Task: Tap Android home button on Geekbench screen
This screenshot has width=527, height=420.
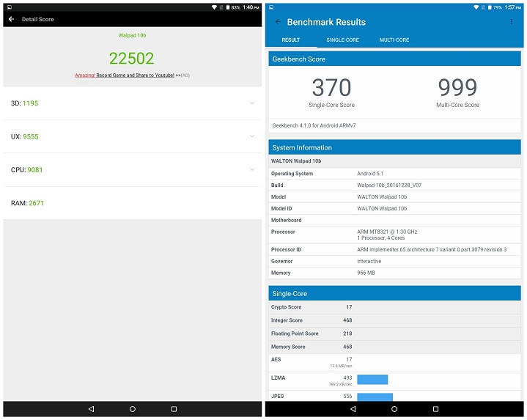Action: pyautogui.click(x=394, y=409)
